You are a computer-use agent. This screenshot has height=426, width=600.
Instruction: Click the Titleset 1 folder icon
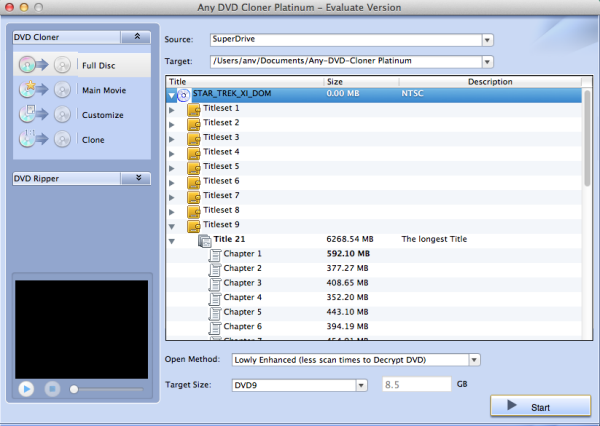point(194,109)
